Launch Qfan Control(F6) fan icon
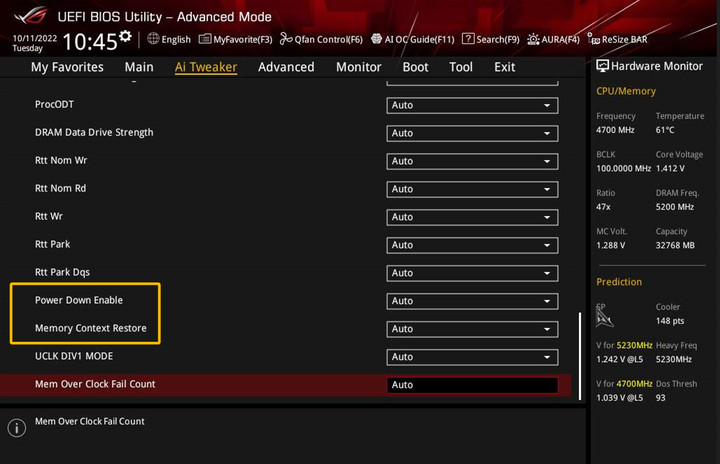Image resolution: width=720 pixels, height=464 pixels. tap(286, 39)
